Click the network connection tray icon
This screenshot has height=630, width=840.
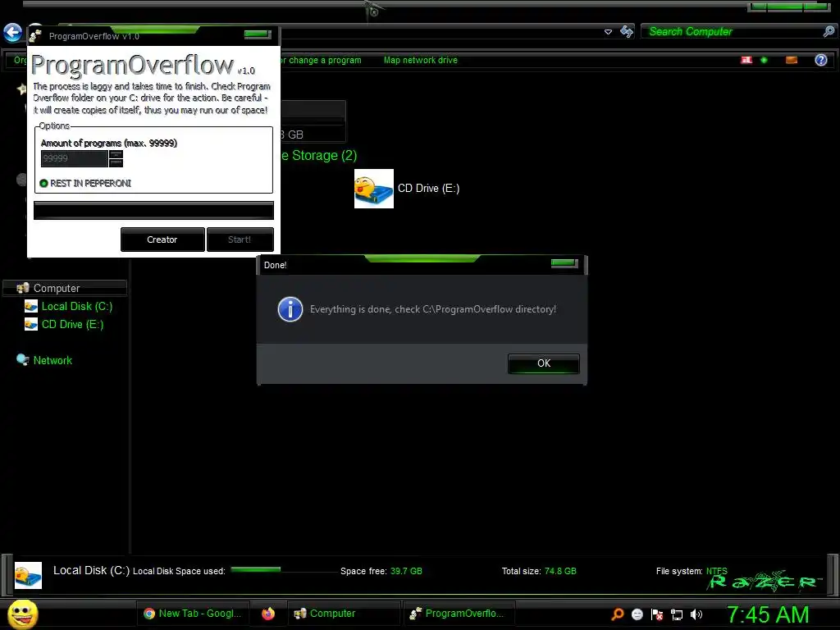click(x=677, y=615)
